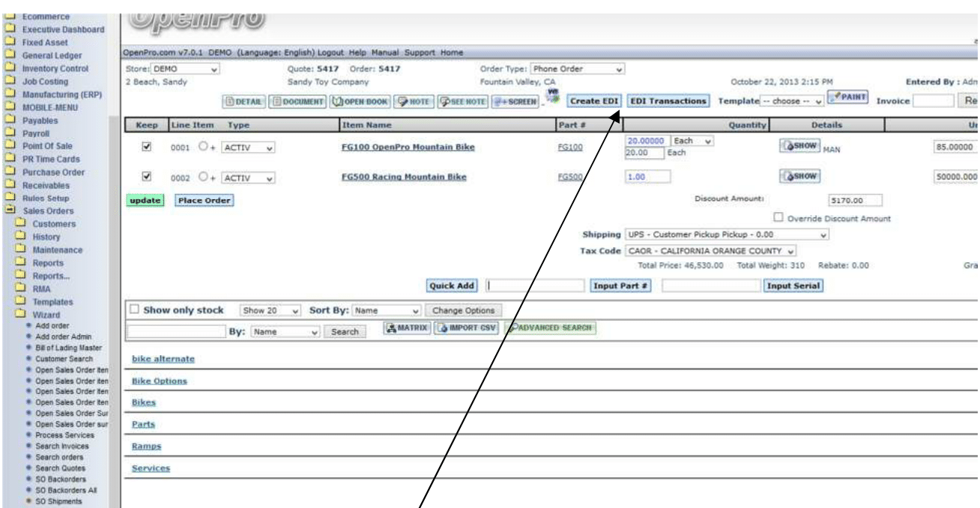
Task: Expand the Shipping method dropdown
Action: pos(727,235)
